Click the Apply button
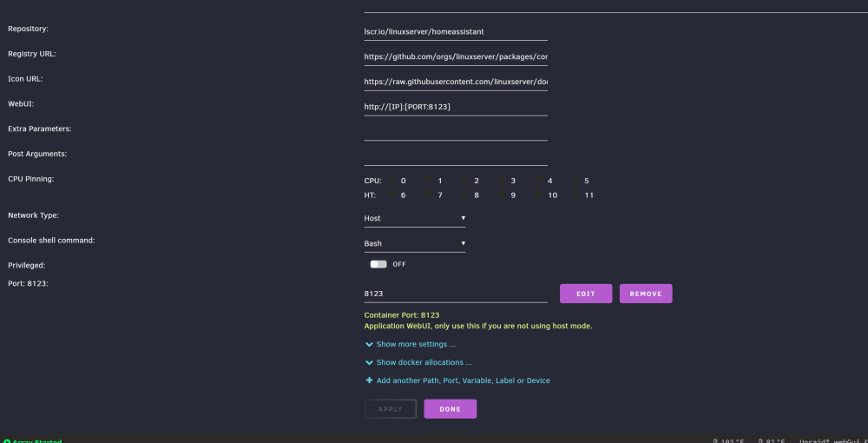 pos(391,408)
